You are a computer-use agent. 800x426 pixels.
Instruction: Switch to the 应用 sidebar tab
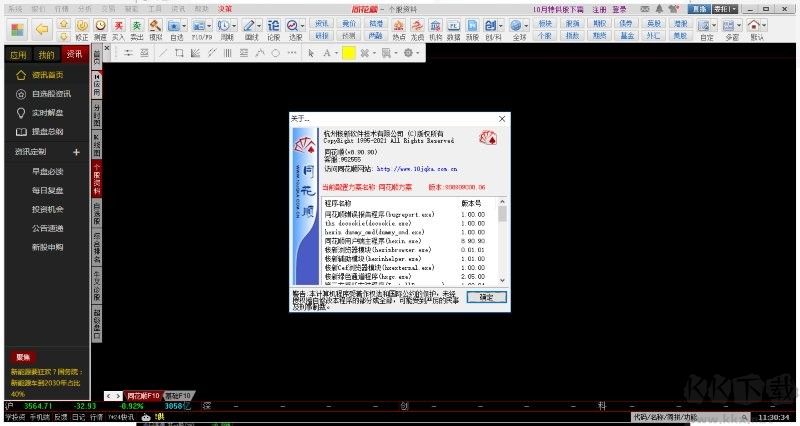pos(18,55)
